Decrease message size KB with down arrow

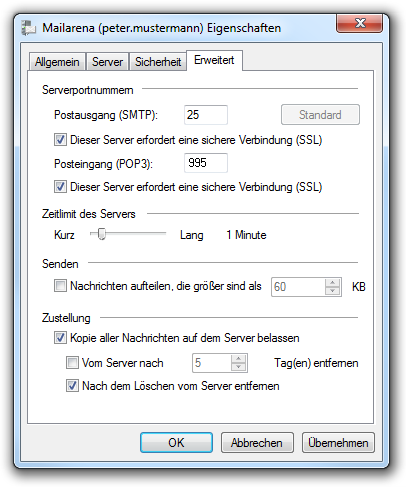coord(332,291)
